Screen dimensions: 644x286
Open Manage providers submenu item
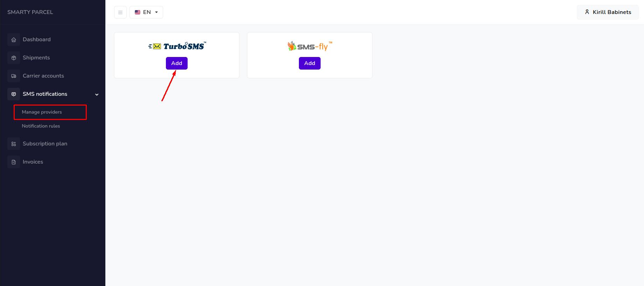pyautogui.click(x=42, y=112)
